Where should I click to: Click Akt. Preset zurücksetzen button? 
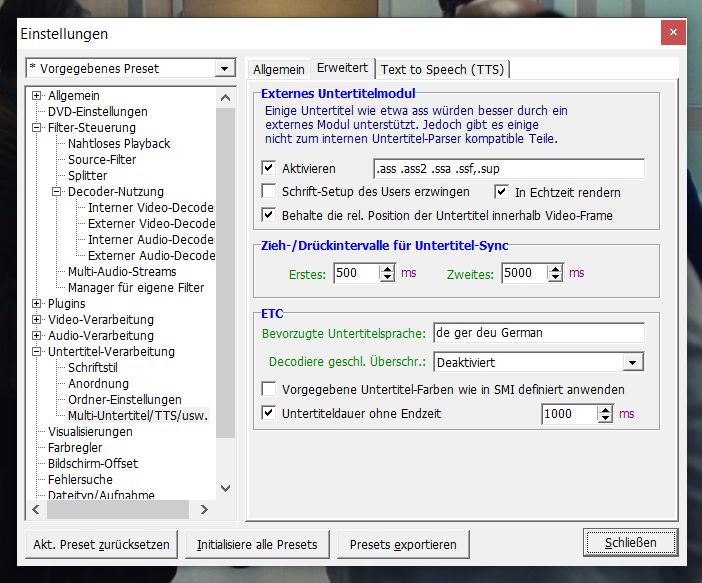pos(102,544)
